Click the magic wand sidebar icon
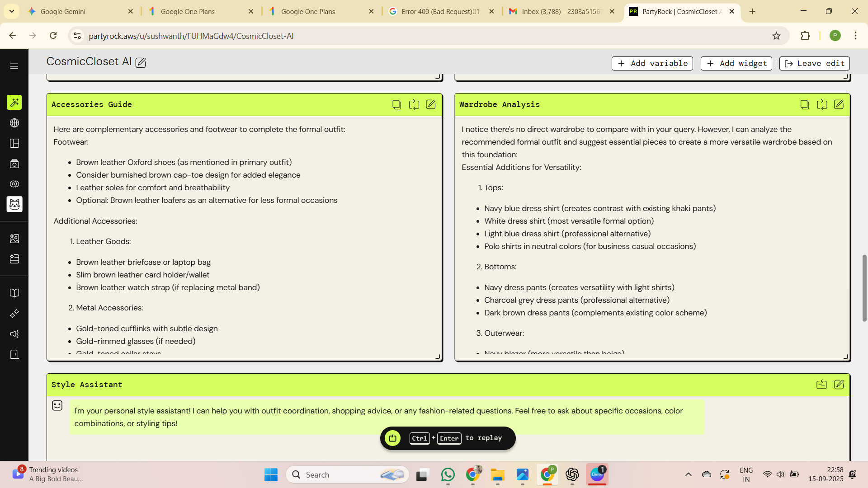868x488 pixels. (14, 103)
